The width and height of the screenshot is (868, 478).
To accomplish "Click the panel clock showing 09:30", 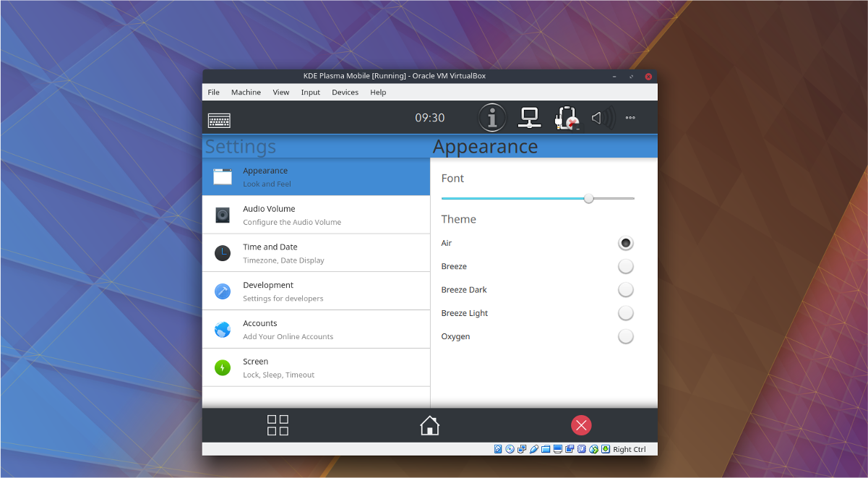I will point(429,118).
